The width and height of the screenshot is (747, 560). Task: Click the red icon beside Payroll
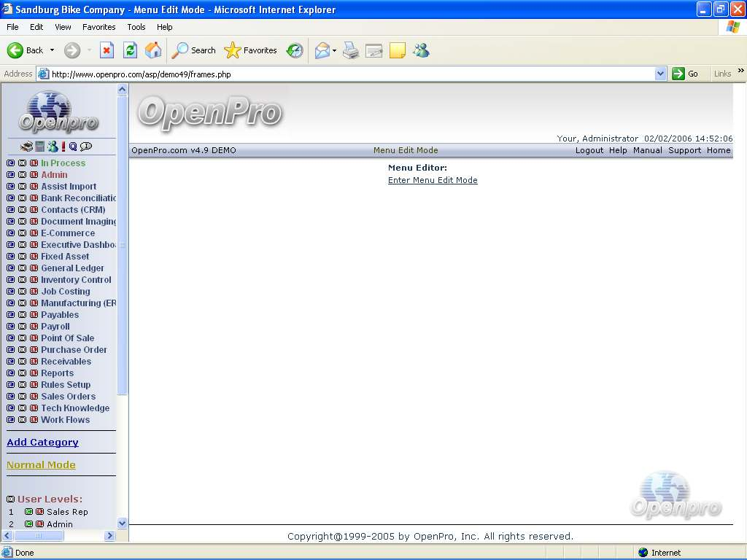coord(34,327)
